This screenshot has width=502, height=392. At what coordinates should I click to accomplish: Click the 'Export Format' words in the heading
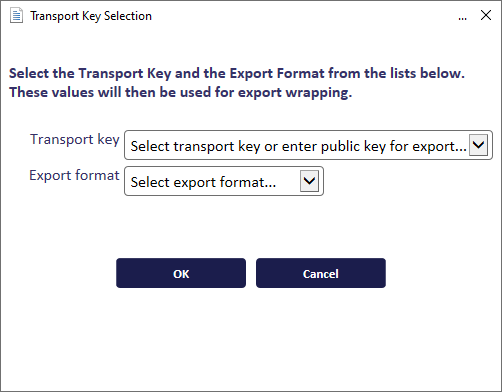(x=277, y=73)
